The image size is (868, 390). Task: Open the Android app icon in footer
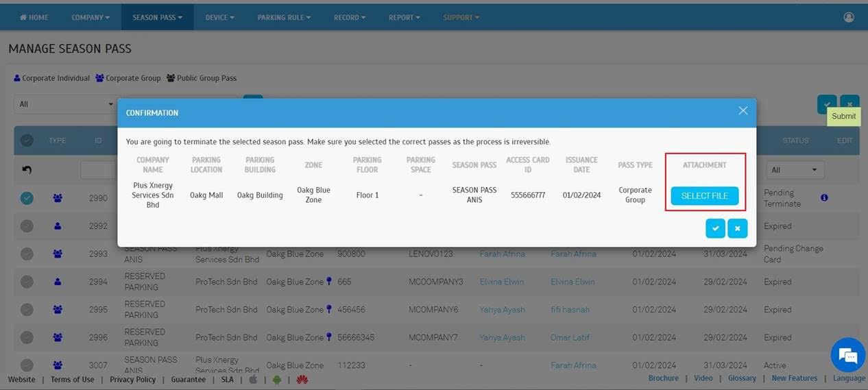pyautogui.click(x=277, y=379)
